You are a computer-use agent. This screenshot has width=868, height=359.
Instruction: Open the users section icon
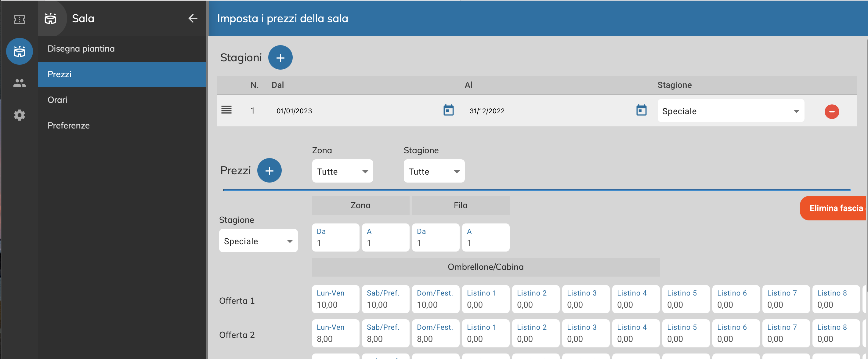coord(19,83)
